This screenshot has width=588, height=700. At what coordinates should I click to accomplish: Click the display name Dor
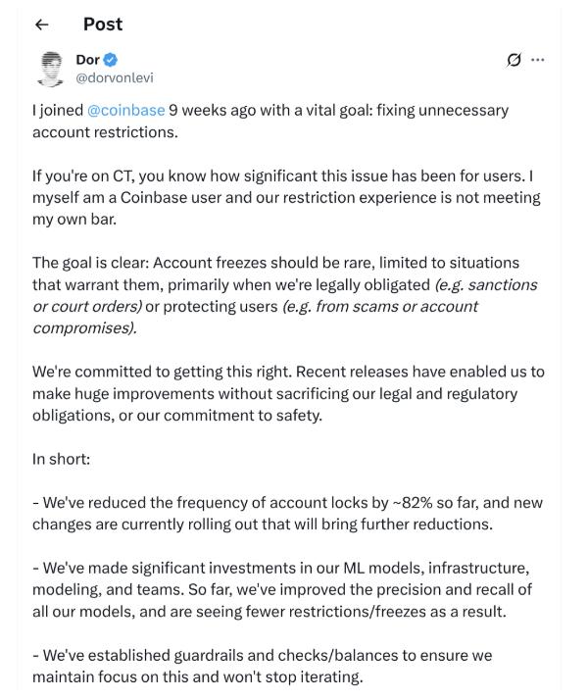(x=87, y=60)
